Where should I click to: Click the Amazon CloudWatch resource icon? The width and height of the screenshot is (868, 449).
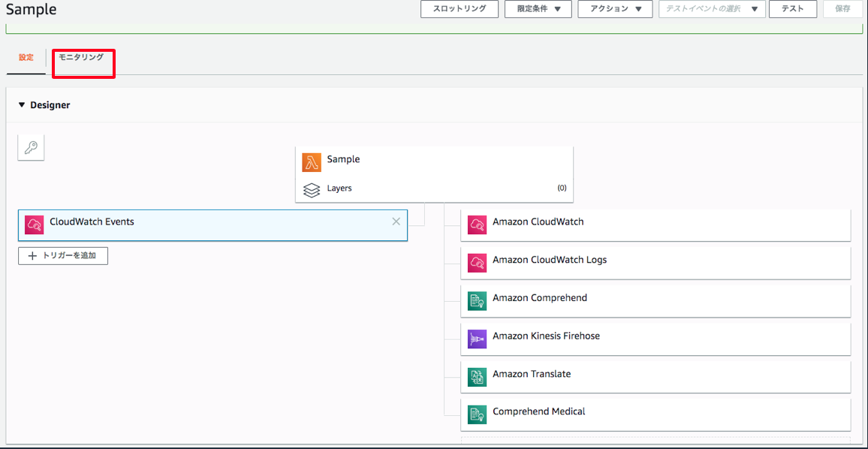pyautogui.click(x=477, y=225)
